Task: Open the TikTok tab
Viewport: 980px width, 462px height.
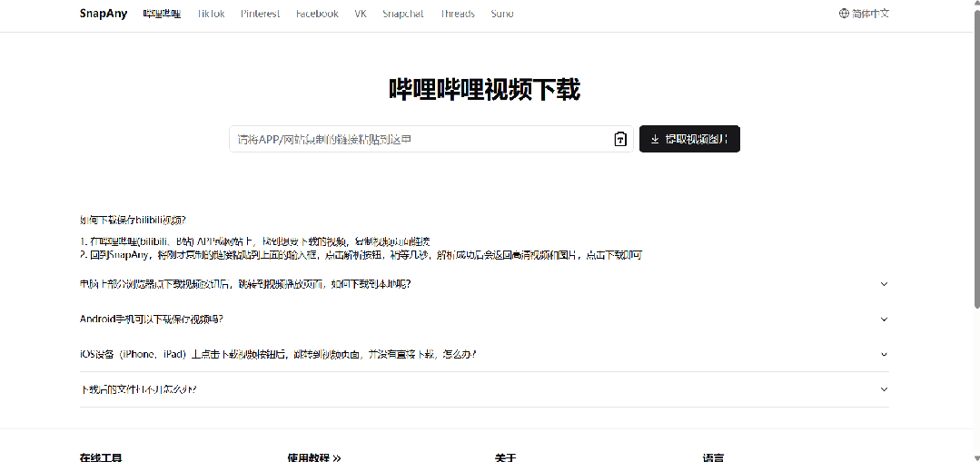Action: click(x=211, y=13)
